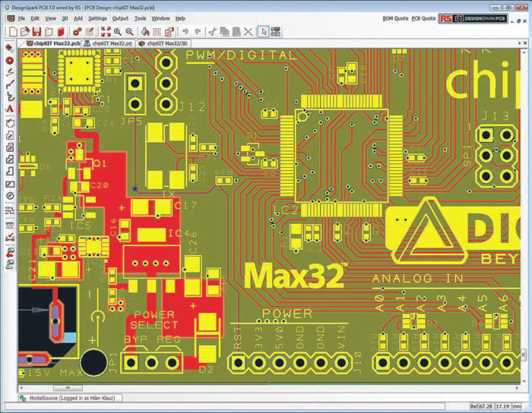Viewport: 532px width, 413px height.
Task: Click the mm units field in status bar
Action: (x=517, y=406)
